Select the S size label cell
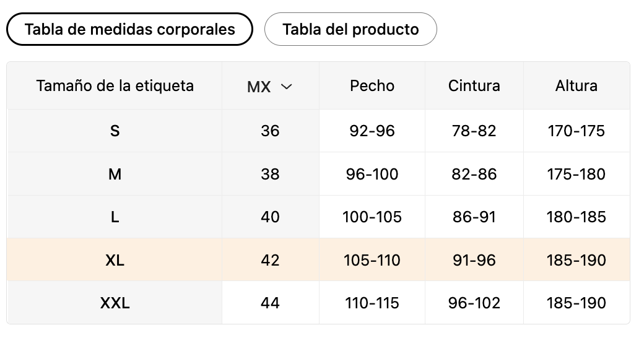Image resolution: width=644 pixels, height=343 pixels. 115,131
